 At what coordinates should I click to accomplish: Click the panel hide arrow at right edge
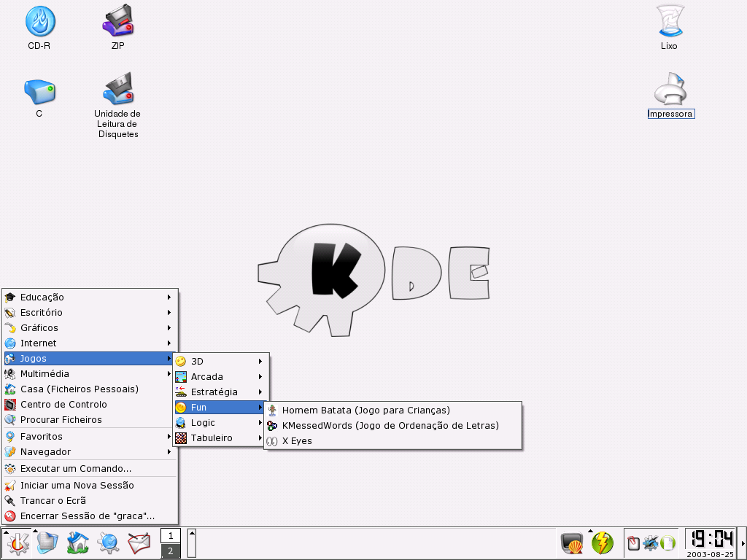pyautogui.click(x=743, y=543)
